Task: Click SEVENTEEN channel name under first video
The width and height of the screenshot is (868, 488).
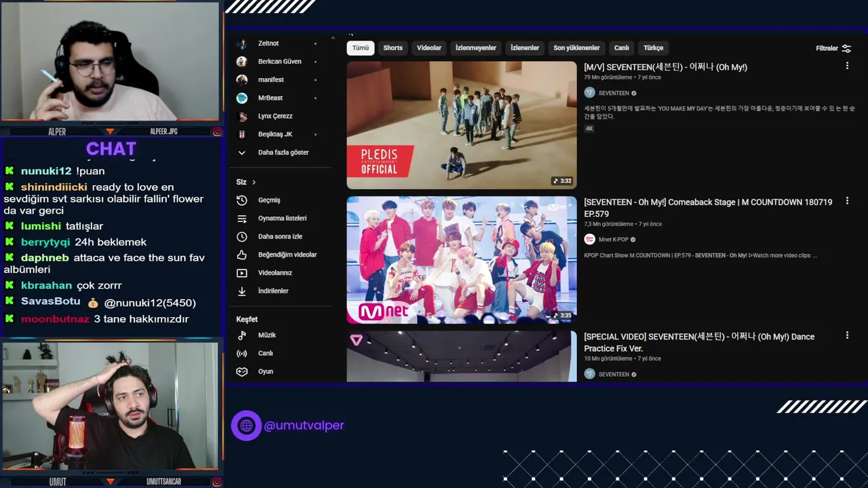Action: [x=614, y=93]
